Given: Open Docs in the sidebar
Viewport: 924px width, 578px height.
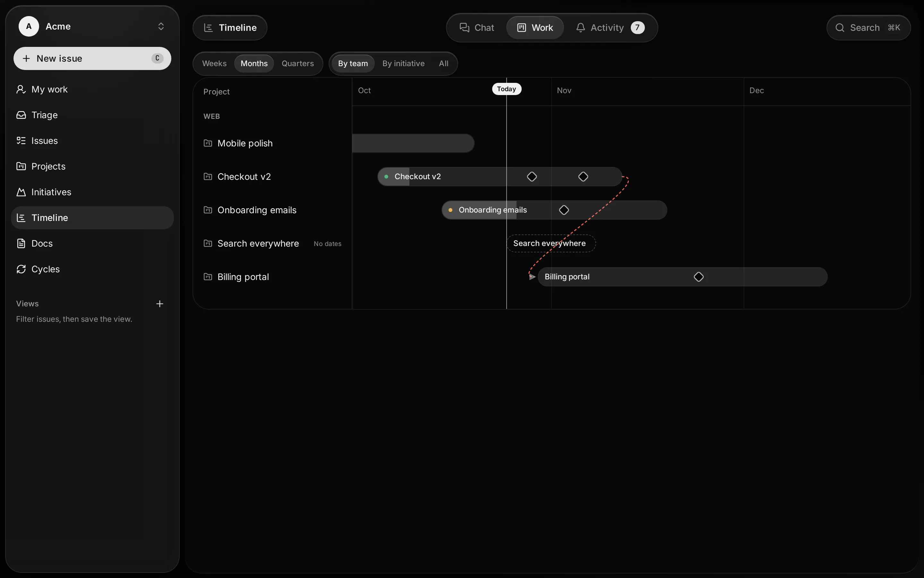Looking at the screenshot, I should click(x=92, y=243).
